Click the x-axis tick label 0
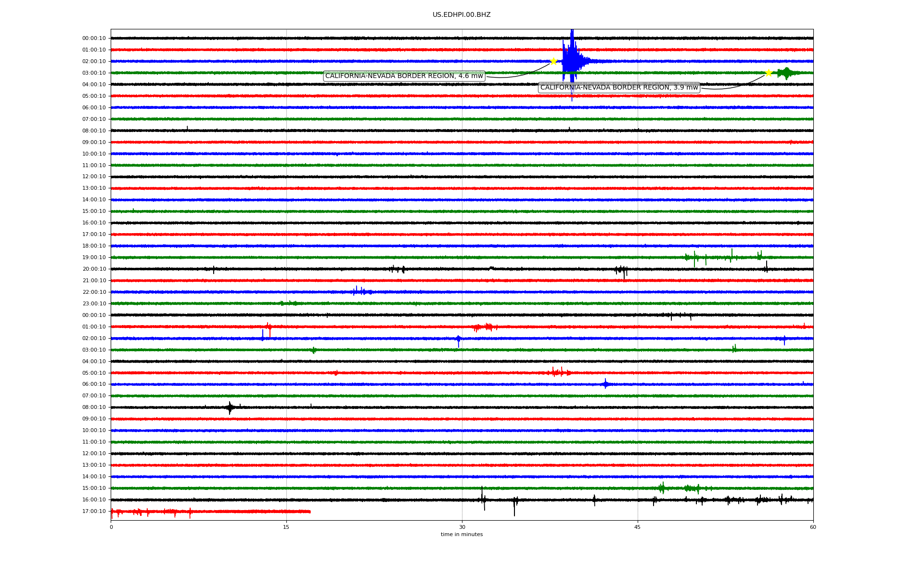924x578 pixels. pyautogui.click(x=111, y=527)
